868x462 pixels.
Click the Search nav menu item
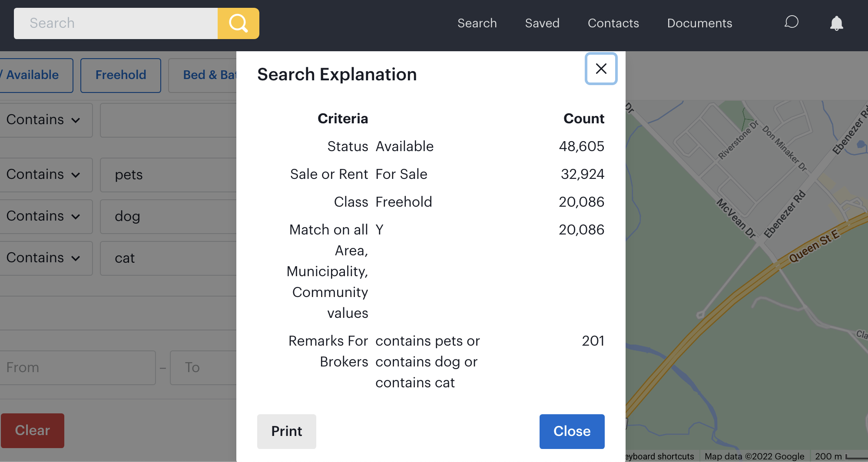tap(477, 23)
